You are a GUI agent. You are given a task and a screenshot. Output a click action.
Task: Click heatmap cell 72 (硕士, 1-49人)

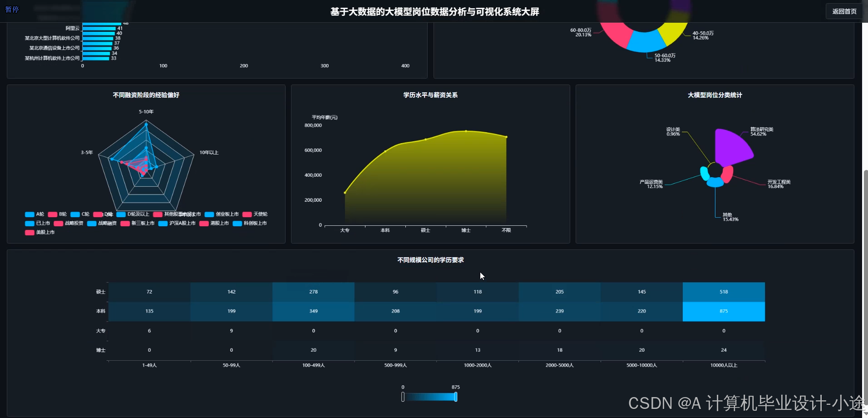[x=149, y=292]
